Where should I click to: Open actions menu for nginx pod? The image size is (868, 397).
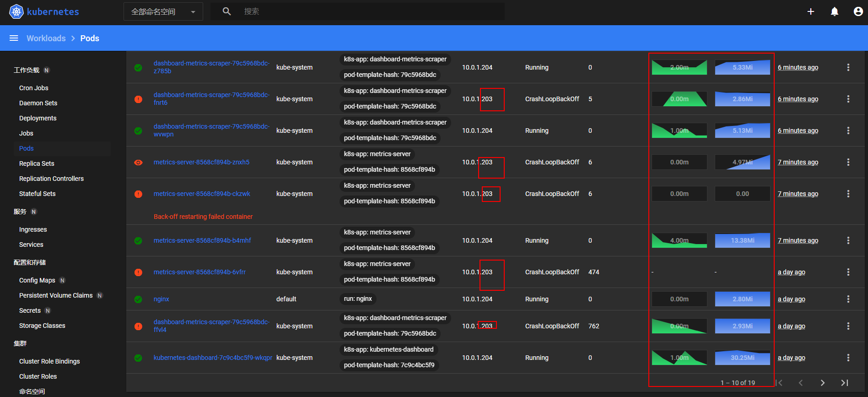point(848,299)
